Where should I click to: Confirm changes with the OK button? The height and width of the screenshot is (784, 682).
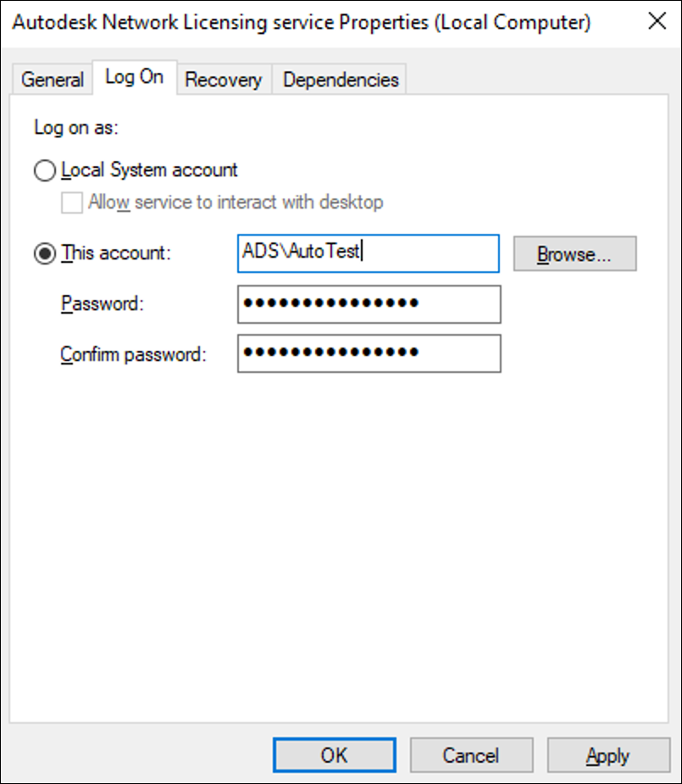pos(334,755)
